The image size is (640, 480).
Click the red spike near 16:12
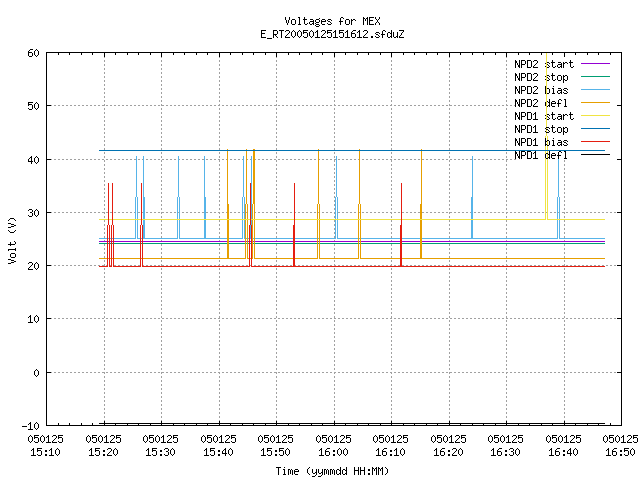pyautogui.click(x=401, y=224)
